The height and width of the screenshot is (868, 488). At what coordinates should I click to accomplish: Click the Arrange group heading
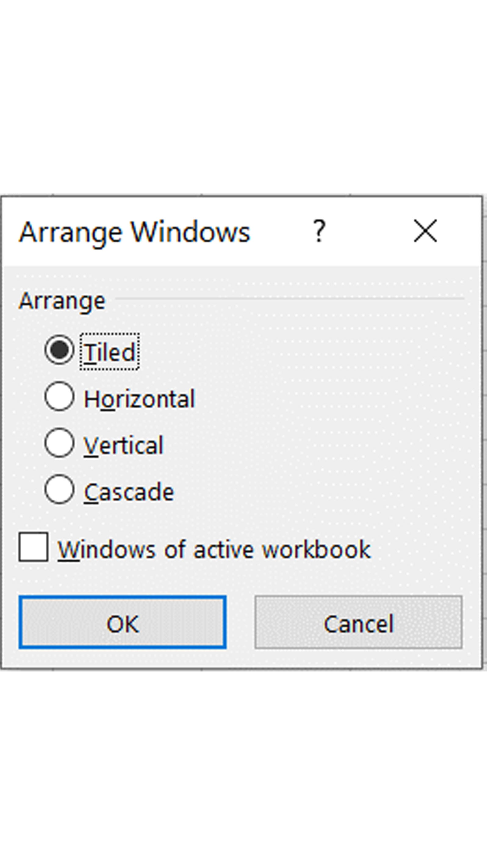pos(62,301)
